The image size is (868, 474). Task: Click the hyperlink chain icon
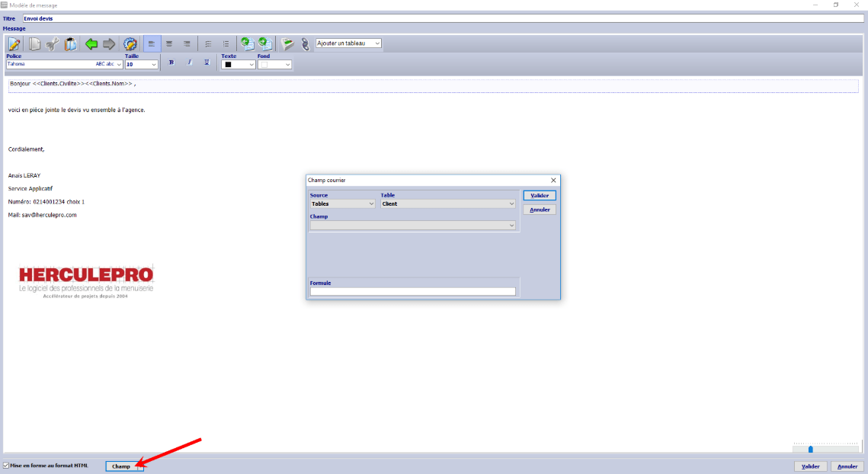click(305, 43)
